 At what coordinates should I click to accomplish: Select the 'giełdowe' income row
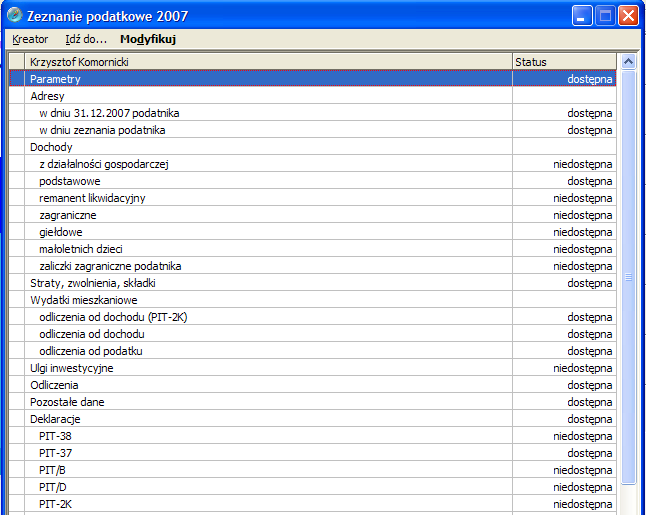click(313, 232)
